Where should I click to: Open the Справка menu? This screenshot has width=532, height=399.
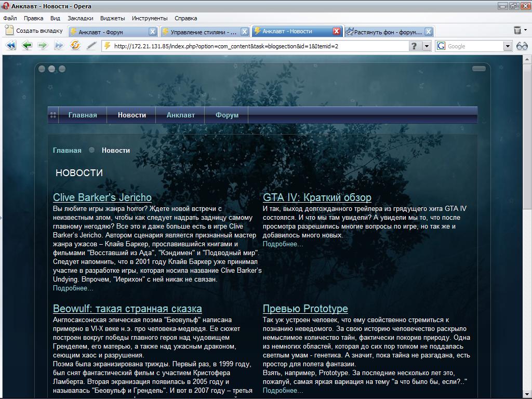[x=185, y=18]
